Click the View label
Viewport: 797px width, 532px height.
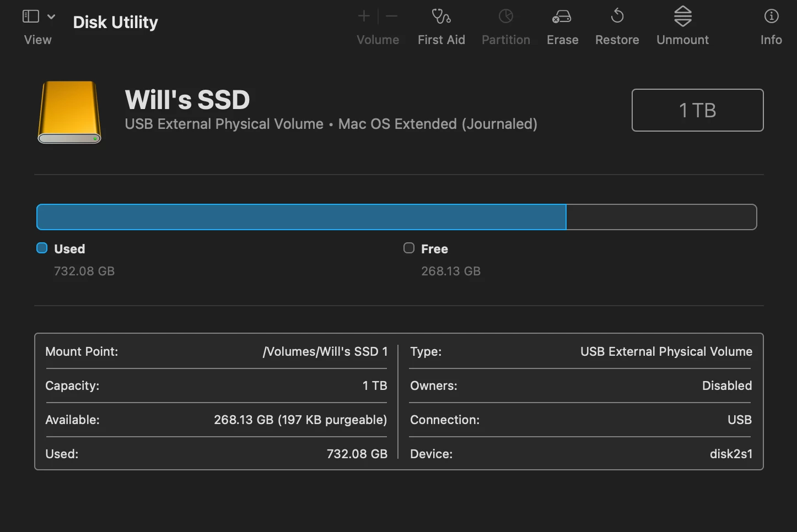click(38, 40)
